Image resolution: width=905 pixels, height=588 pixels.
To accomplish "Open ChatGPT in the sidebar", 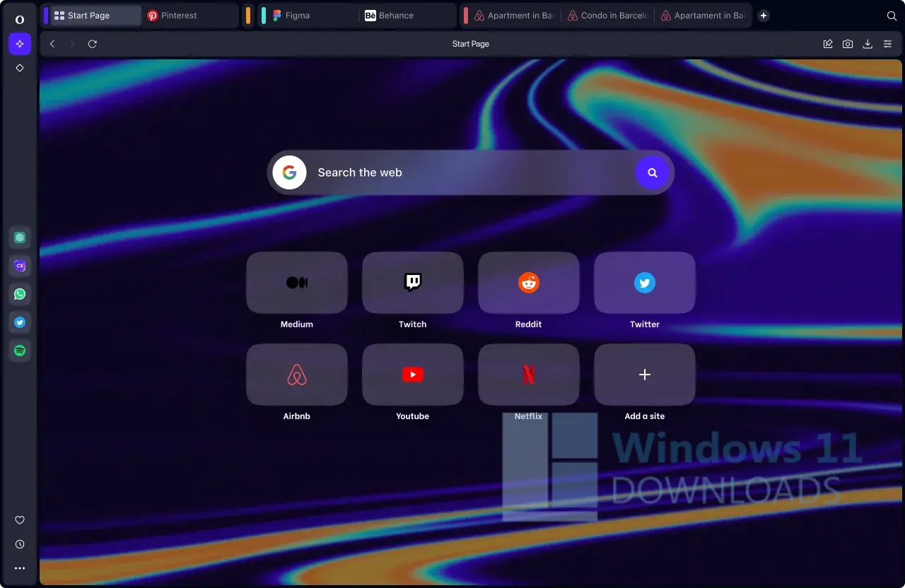I will coord(20,237).
